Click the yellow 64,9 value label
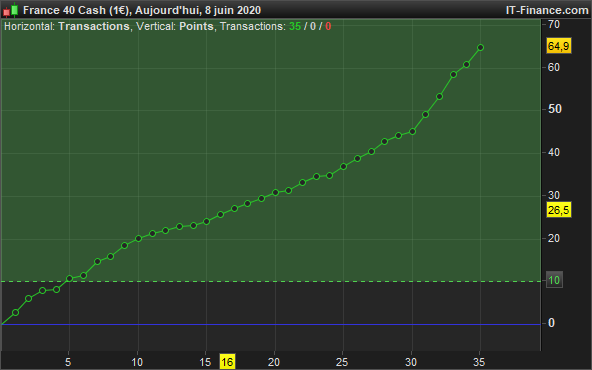The width and height of the screenshot is (592, 370). point(559,46)
